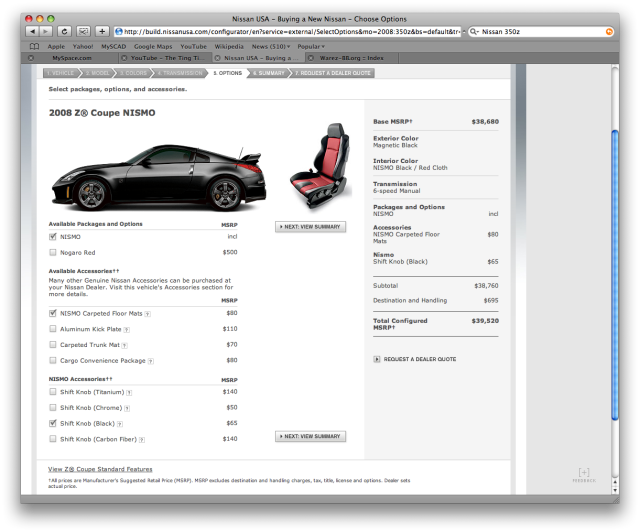
Task: Click the help icon beside Shift Knob (Titanium)
Action: pyautogui.click(x=129, y=393)
